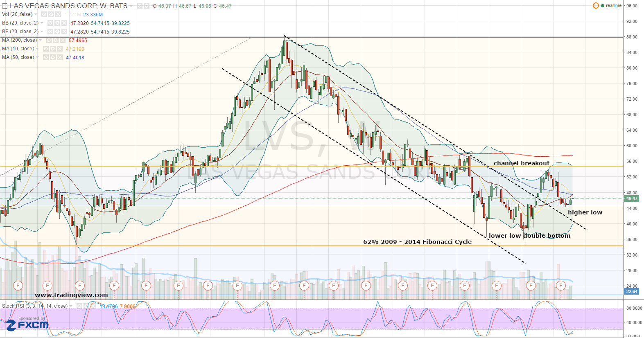Click the blue 22.64 price tag on axis
The width and height of the screenshot is (644, 338).
[631, 292]
